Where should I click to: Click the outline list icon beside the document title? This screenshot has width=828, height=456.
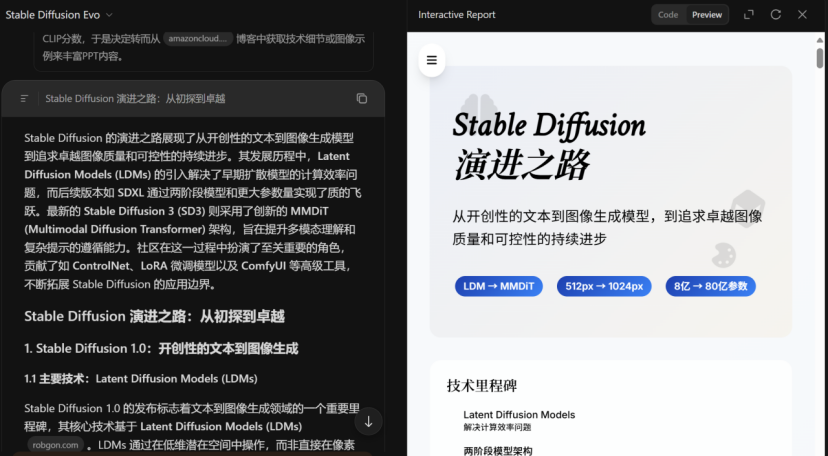coord(24,99)
